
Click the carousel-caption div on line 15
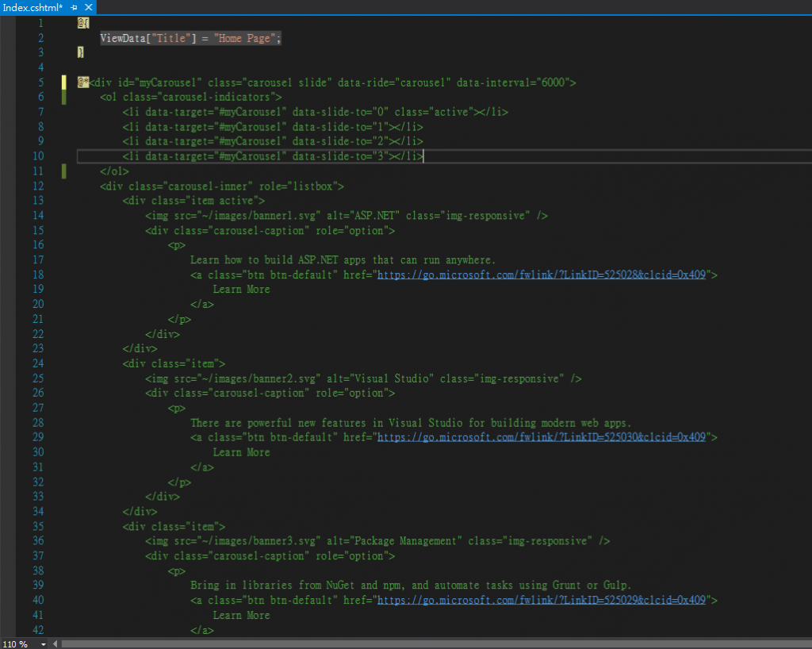point(270,231)
